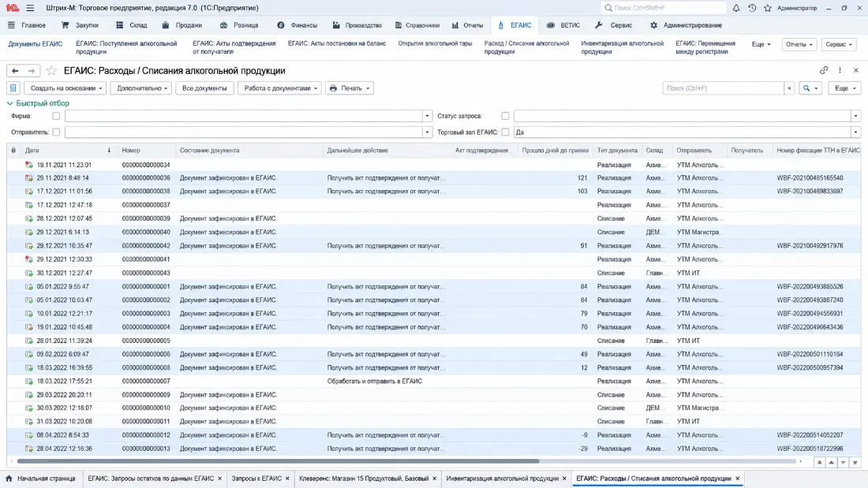Open the main hamburger menu

click(x=30, y=8)
